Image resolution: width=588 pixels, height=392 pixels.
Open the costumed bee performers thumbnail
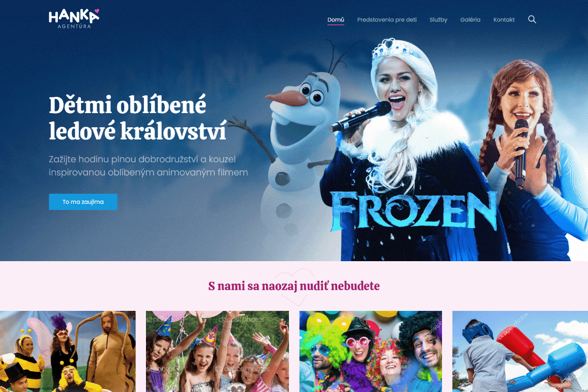click(68, 351)
